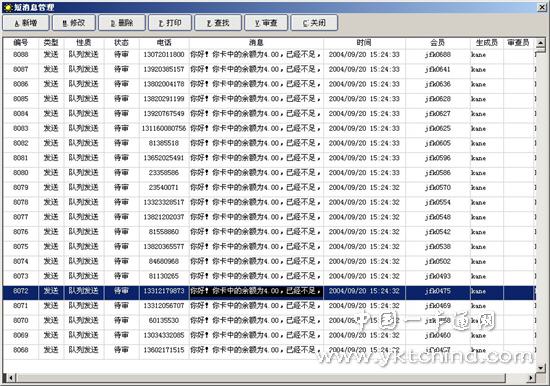Screen dimensions: 550x386
Task: Click the 查找 (Find) button
Action: (218, 23)
